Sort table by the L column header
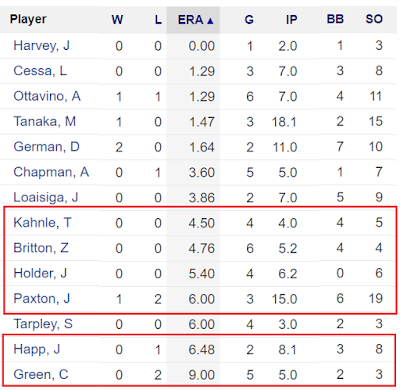400x390 pixels. (158, 20)
